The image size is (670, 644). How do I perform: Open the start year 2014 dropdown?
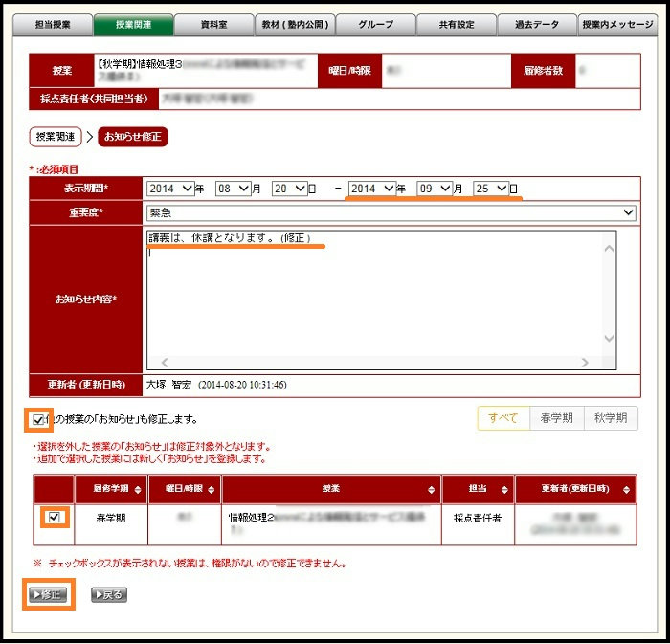pyautogui.click(x=171, y=189)
